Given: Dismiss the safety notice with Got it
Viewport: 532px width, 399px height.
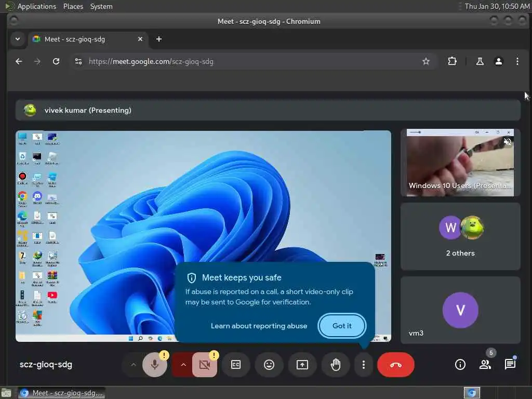Looking at the screenshot, I should tap(342, 326).
